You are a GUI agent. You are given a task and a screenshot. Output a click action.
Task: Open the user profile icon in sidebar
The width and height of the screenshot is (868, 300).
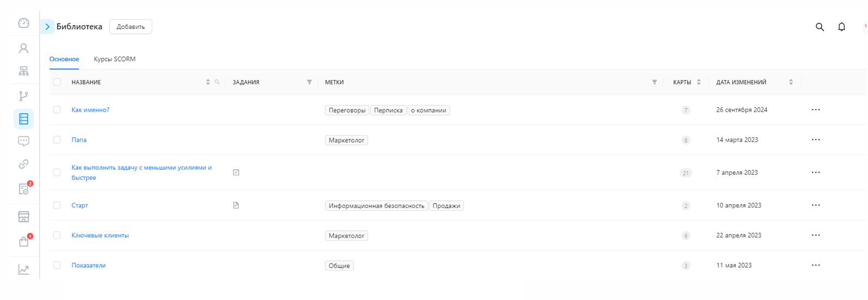click(23, 48)
